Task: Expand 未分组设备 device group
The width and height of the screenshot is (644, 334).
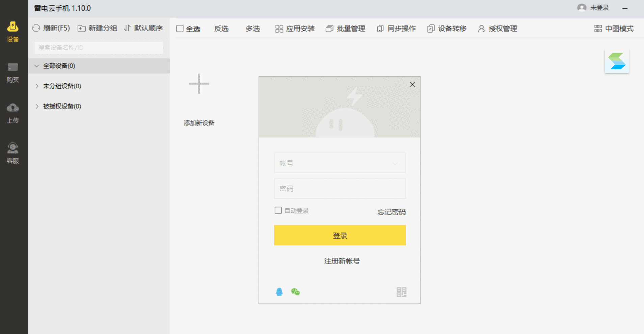Action: coord(37,86)
